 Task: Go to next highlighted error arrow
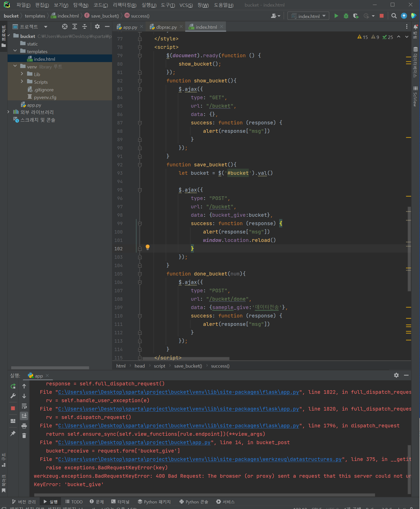(407, 37)
